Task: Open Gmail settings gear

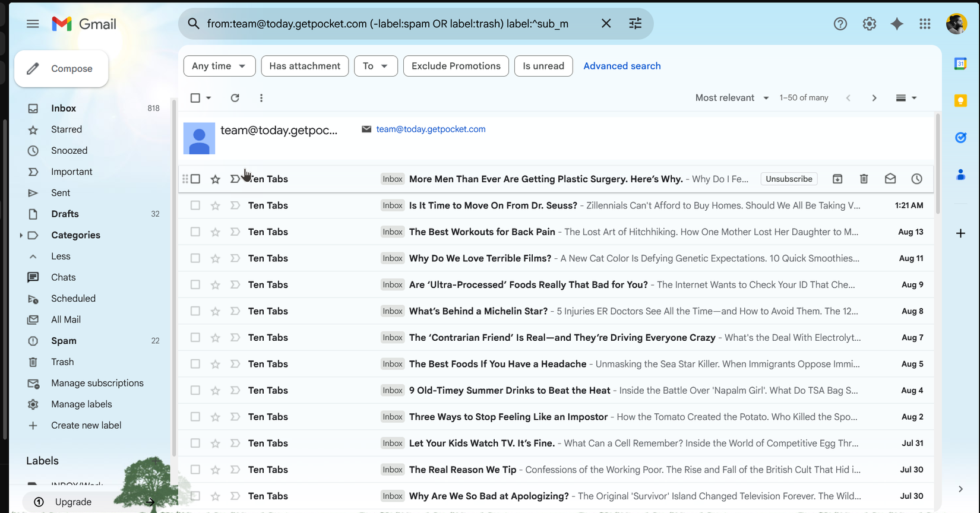Action: point(869,24)
